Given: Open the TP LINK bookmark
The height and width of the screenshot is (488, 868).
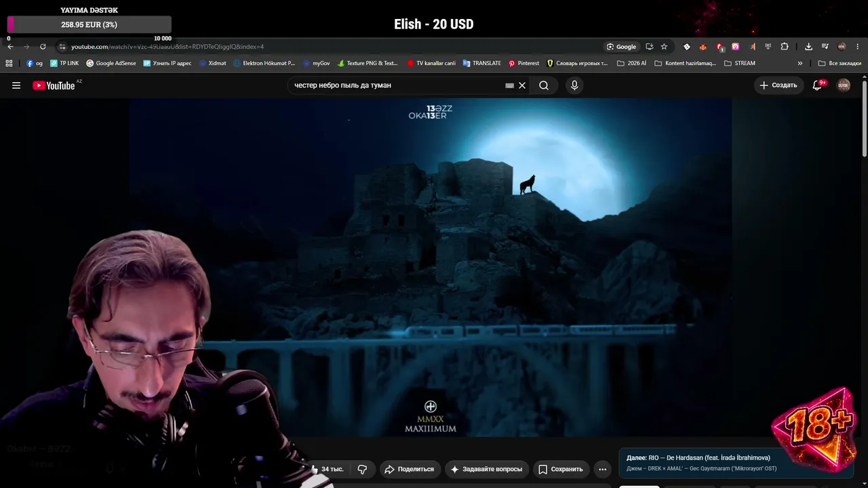Looking at the screenshot, I should (64, 63).
